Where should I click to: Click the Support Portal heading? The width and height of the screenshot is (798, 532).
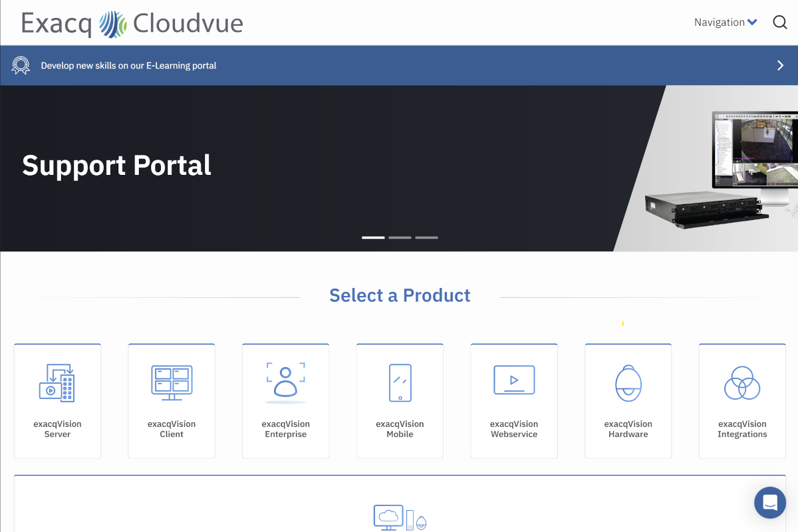click(116, 165)
